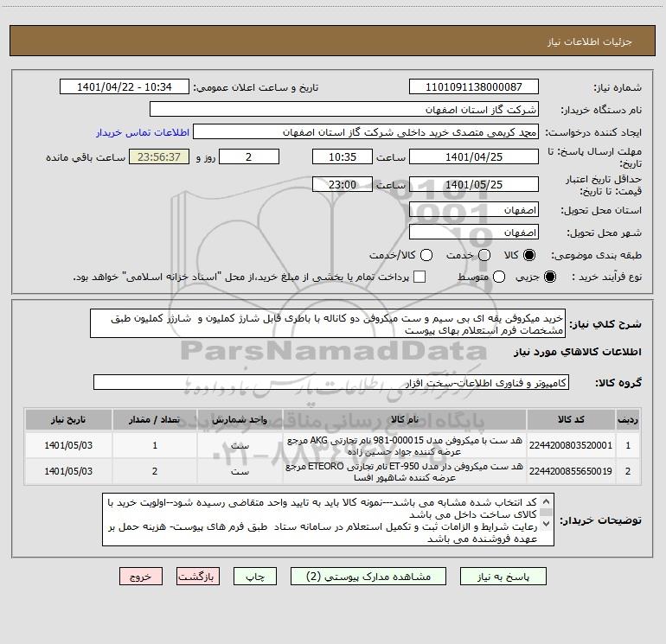Click the واحد شمارش column header
Screen dimensions: 666x644
tap(240, 420)
